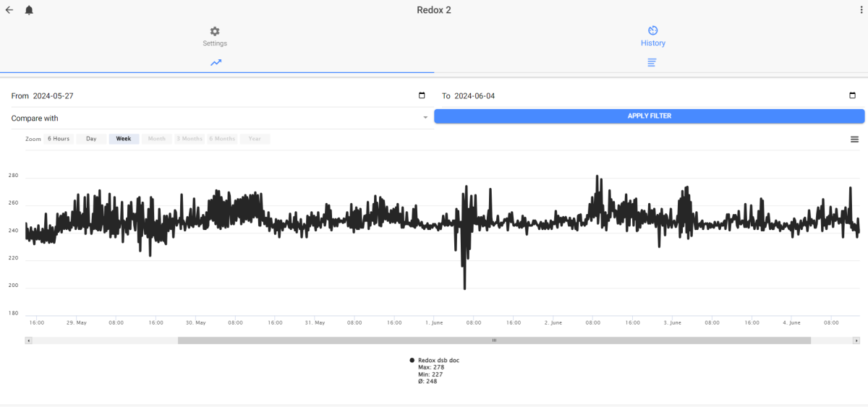The height and width of the screenshot is (407, 868).
Task: Set zoom to Month
Action: tap(157, 139)
